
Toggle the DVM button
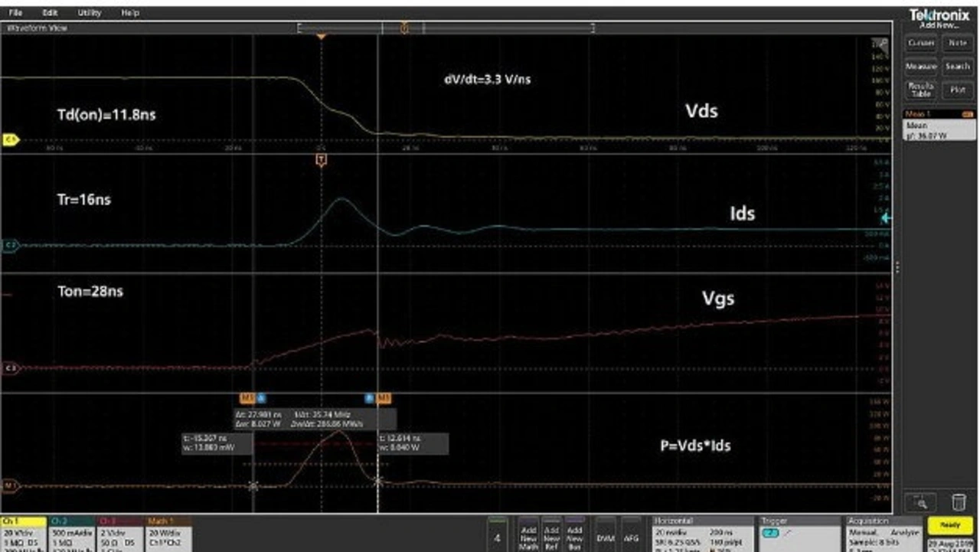(606, 539)
